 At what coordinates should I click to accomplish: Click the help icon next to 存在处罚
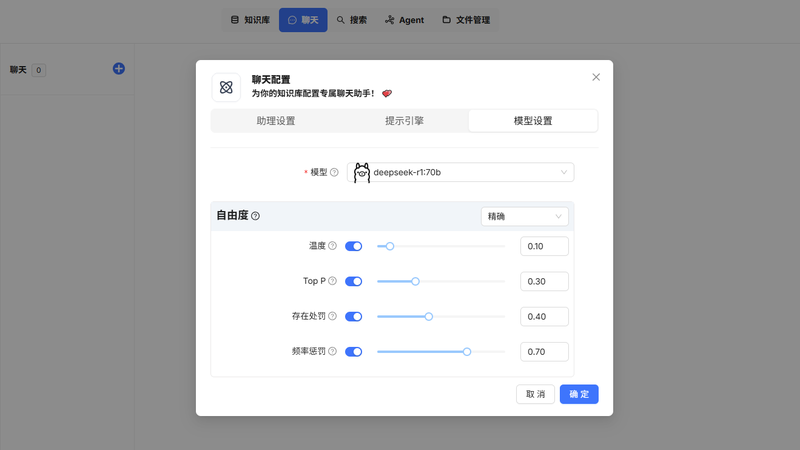click(x=333, y=316)
